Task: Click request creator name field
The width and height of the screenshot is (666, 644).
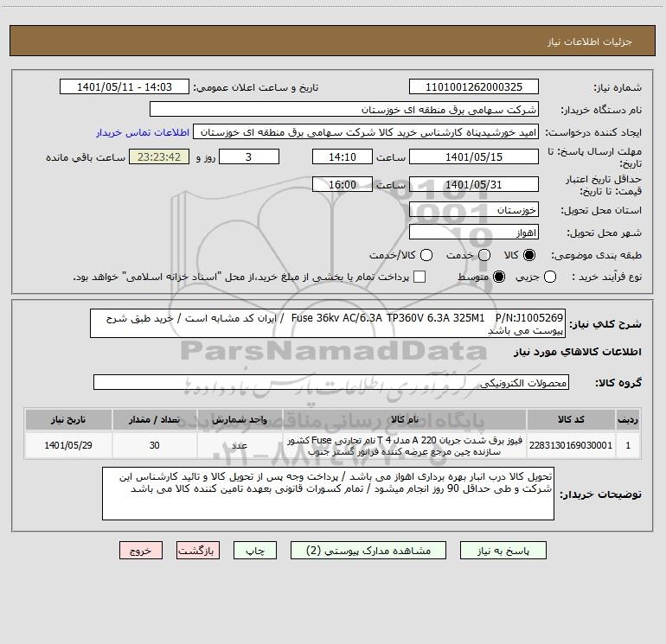Action: pyautogui.click(x=366, y=132)
